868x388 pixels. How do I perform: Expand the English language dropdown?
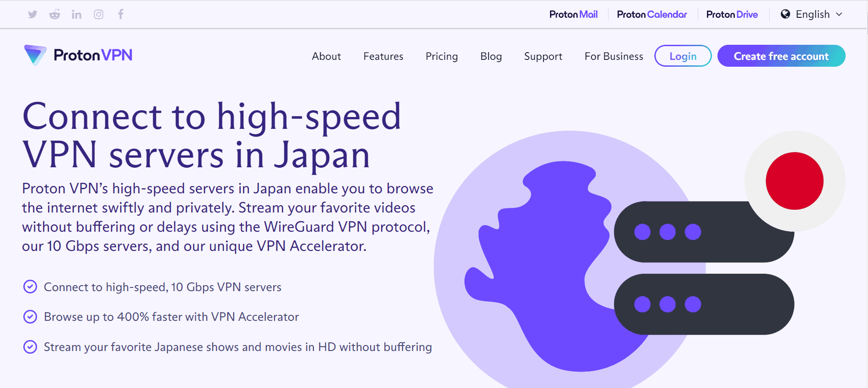coord(812,14)
